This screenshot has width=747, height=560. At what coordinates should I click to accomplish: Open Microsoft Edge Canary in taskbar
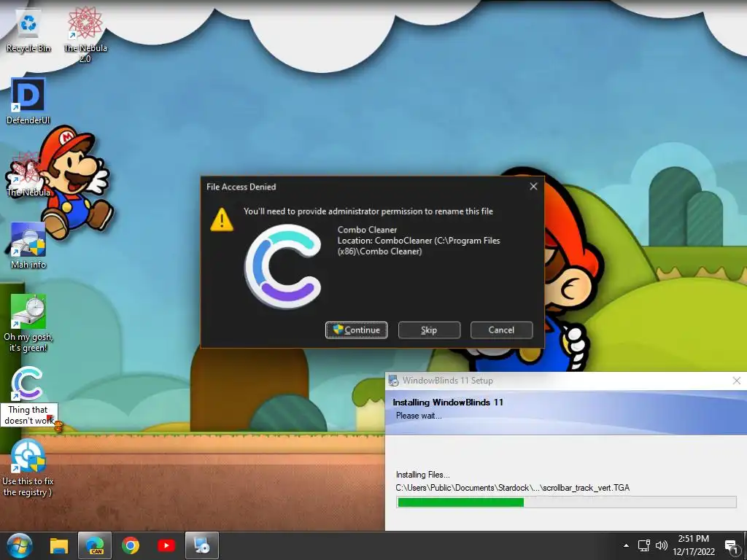point(95,545)
